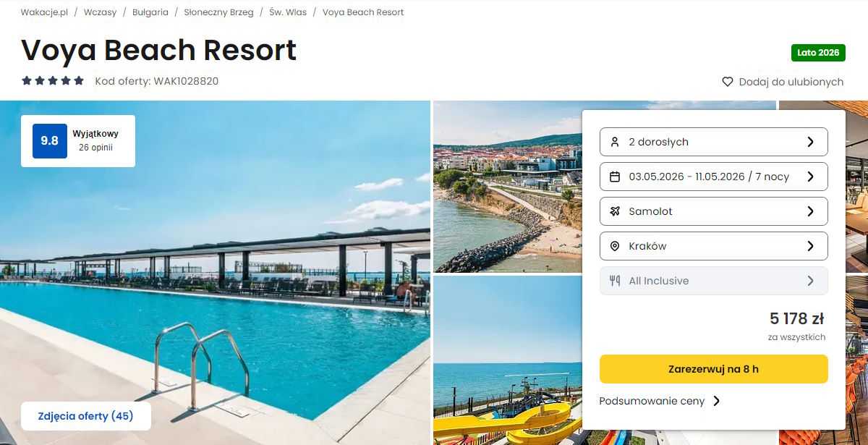
Task: Click the five-star hotel rating icons
Action: 53,81
